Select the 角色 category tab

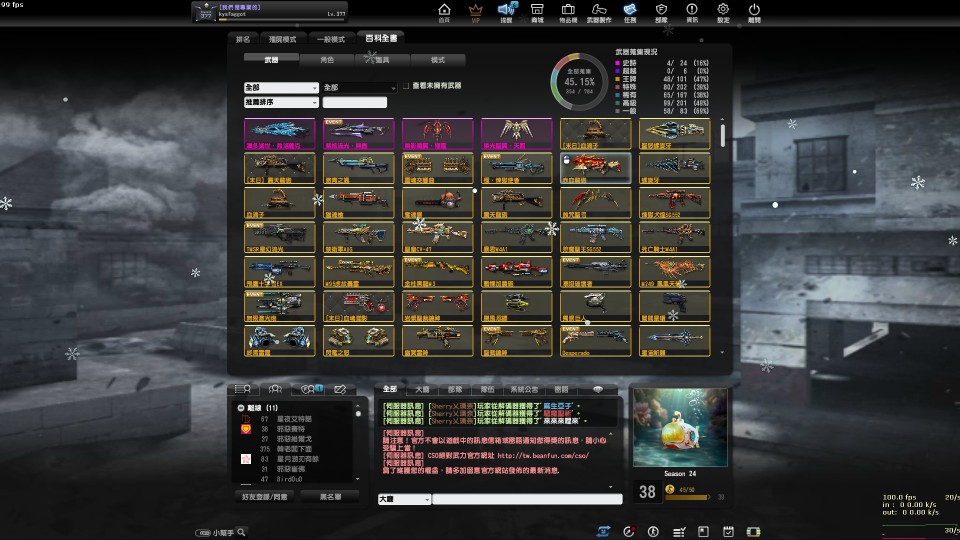327,60
